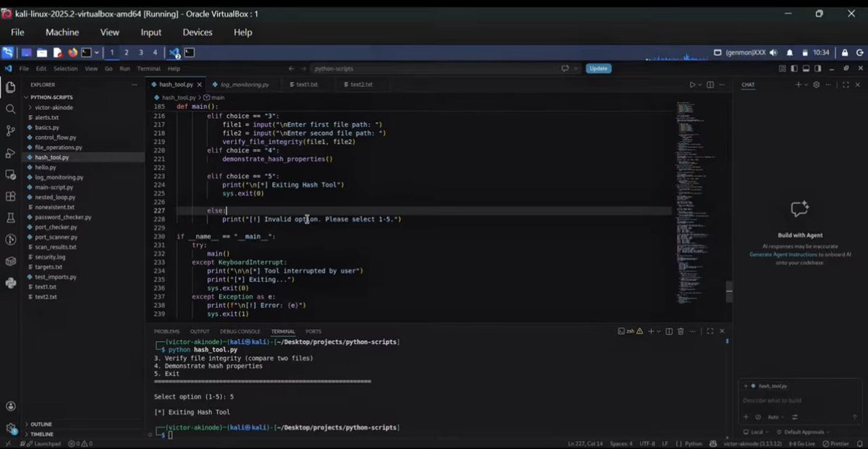This screenshot has height=449, width=868.
Task: Switch to the log_monitoring.py tab
Action: (x=244, y=85)
